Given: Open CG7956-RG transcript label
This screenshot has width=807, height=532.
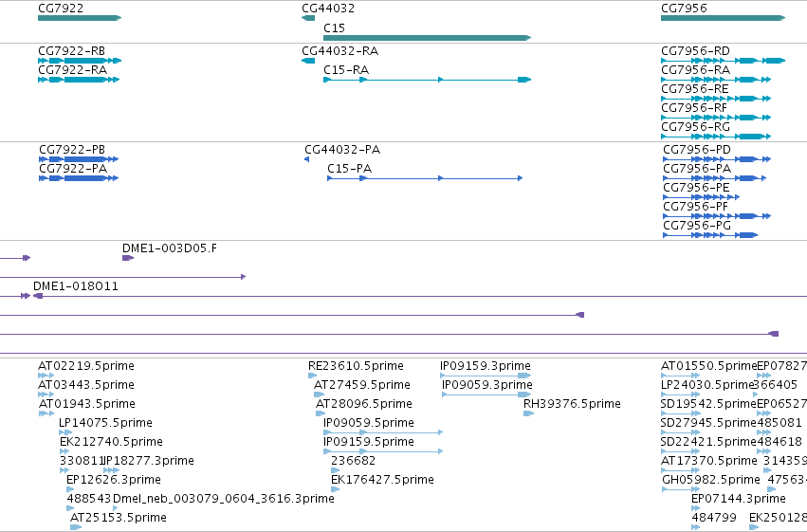Looking at the screenshot, I should tap(695, 127).
